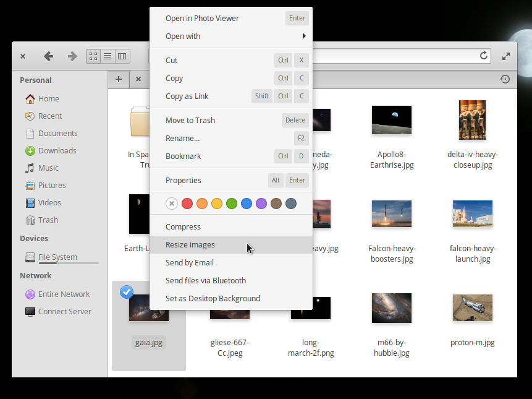The image size is (532, 399).
Task: Choose Resize images menu entry
Action: (x=230, y=245)
